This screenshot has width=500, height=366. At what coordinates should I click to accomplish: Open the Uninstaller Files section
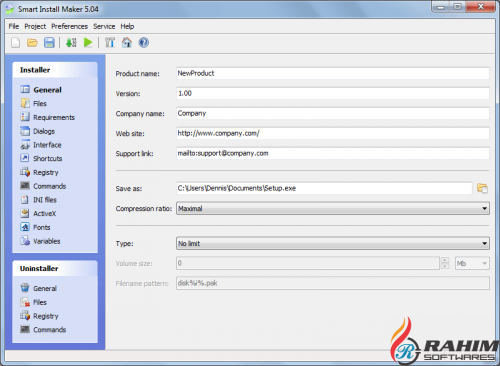click(x=33, y=302)
